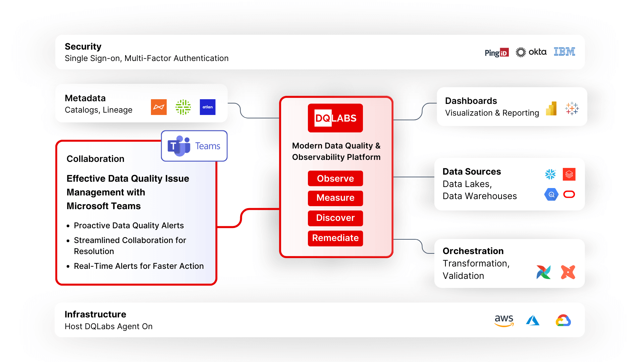
Task: Click the AWS logo
Action: click(x=504, y=320)
